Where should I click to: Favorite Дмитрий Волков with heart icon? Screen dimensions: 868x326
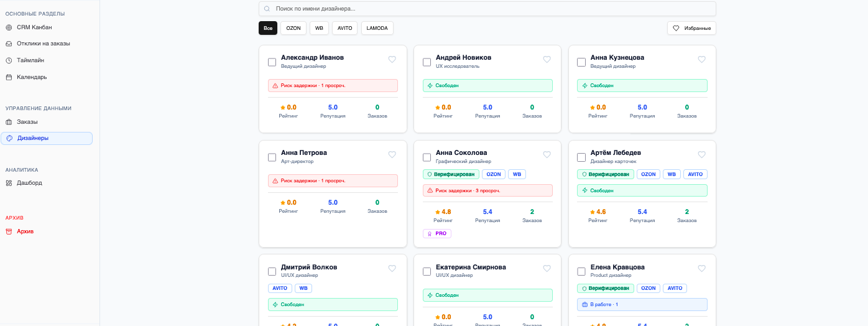[392, 269]
